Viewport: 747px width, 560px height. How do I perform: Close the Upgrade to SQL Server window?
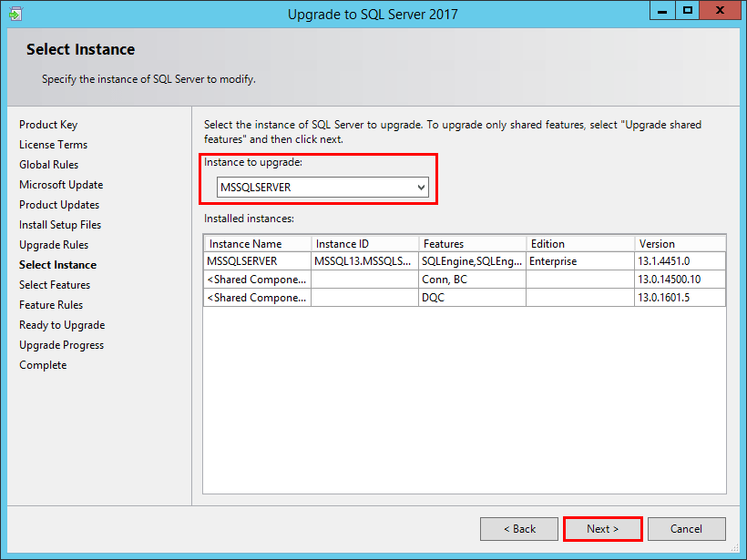click(x=720, y=11)
